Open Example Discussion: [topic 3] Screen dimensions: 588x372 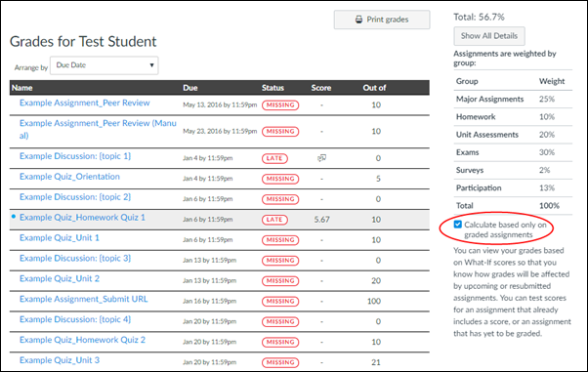pyautogui.click(x=75, y=259)
